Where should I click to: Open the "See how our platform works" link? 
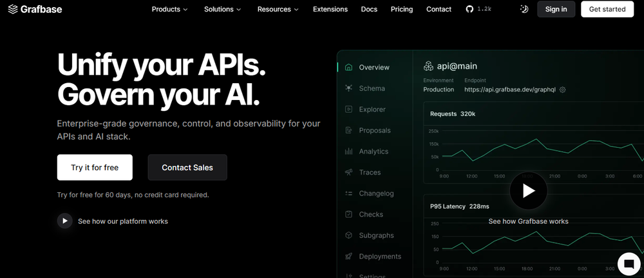click(122, 221)
